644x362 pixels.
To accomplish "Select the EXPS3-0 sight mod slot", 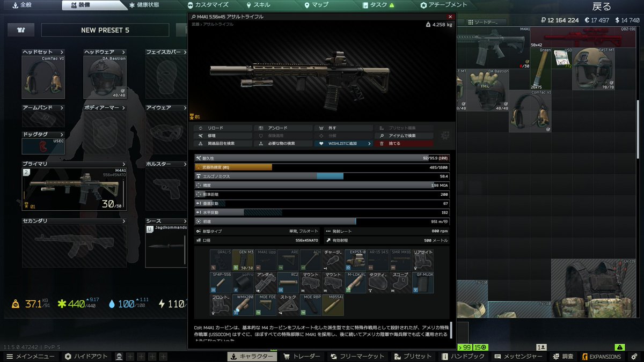I will (356, 260).
